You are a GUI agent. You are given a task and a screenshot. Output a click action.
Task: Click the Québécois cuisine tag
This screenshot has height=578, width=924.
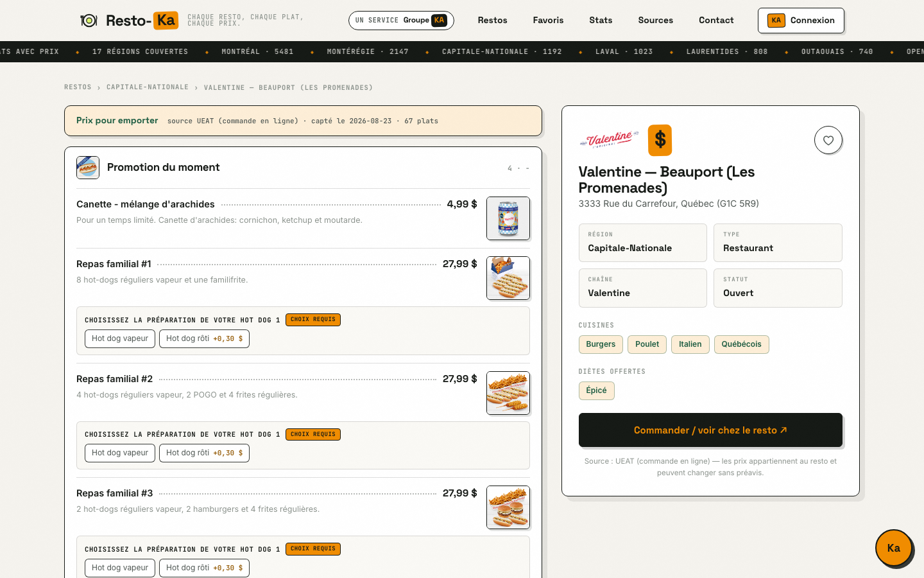[741, 344]
